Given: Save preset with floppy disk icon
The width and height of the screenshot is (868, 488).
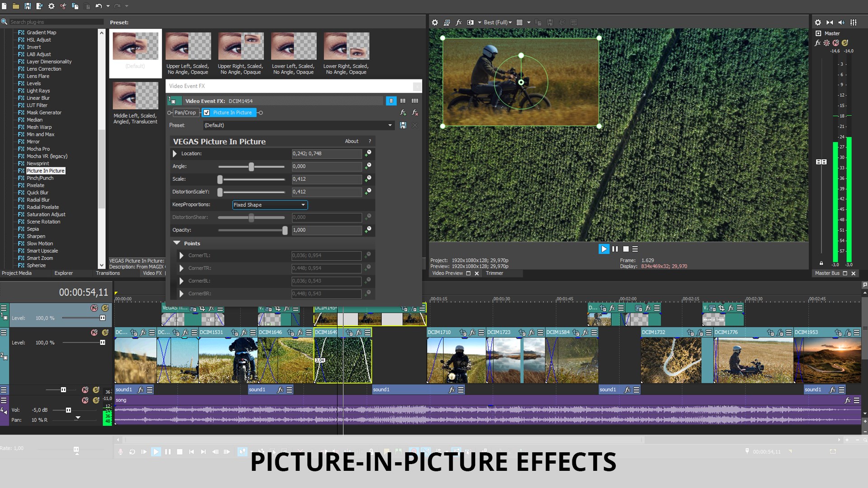Looking at the screenshot, I should point(403,125).
